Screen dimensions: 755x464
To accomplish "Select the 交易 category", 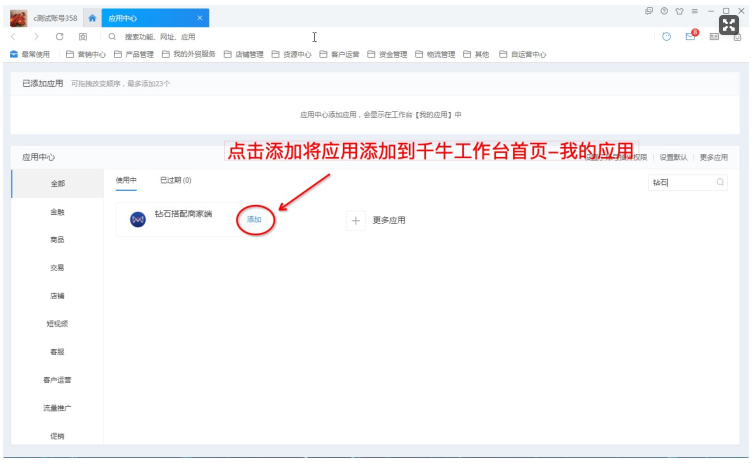I will click(57, 268).
